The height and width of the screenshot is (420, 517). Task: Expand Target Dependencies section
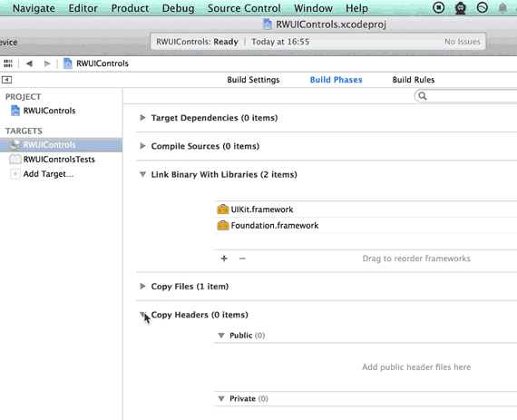(x=142, y=118)
